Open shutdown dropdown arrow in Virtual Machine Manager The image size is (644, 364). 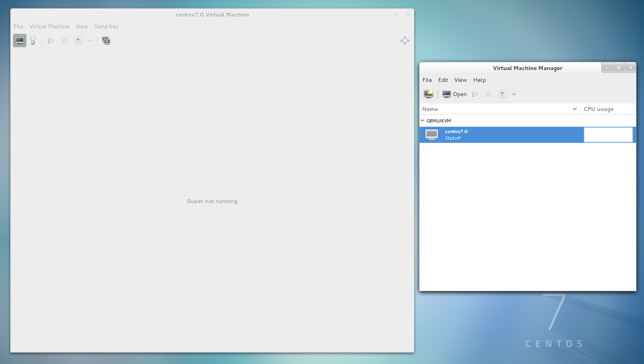pos(514,94)
